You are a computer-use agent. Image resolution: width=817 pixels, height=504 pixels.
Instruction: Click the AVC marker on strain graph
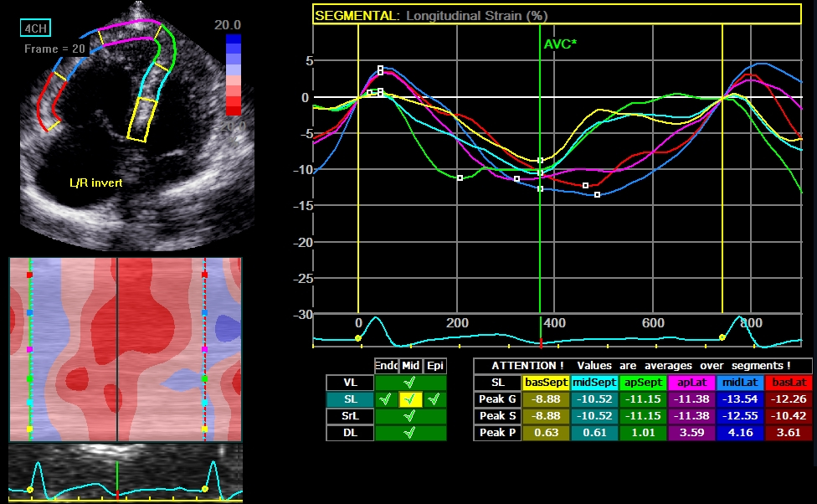(559, 44)
